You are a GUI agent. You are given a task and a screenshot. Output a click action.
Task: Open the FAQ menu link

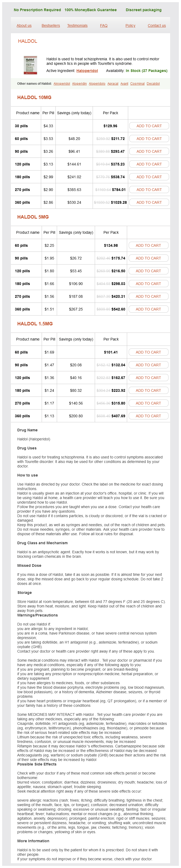[x=104, y=25]
